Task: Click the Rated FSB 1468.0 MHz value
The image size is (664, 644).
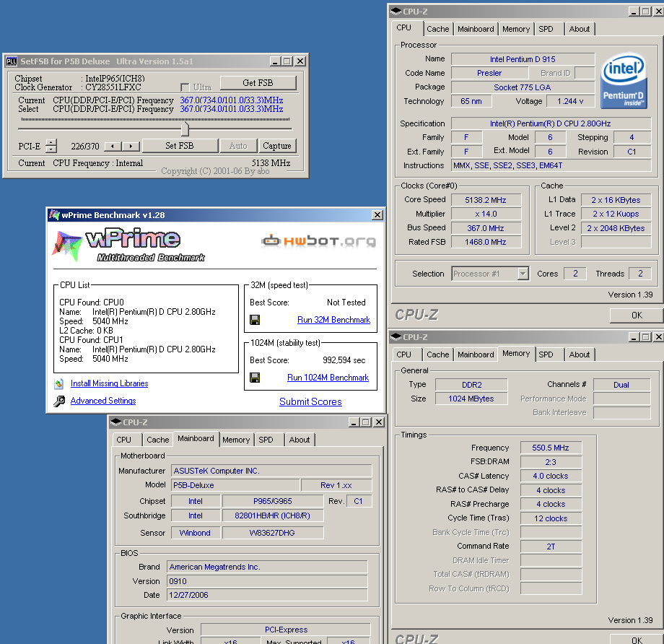Action: click(486, 242)
